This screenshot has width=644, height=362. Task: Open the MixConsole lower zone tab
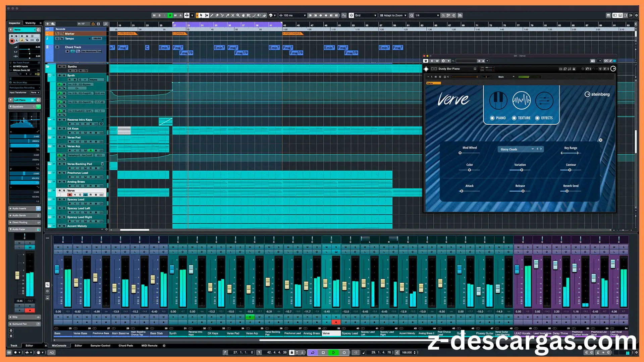click(59, 346)
